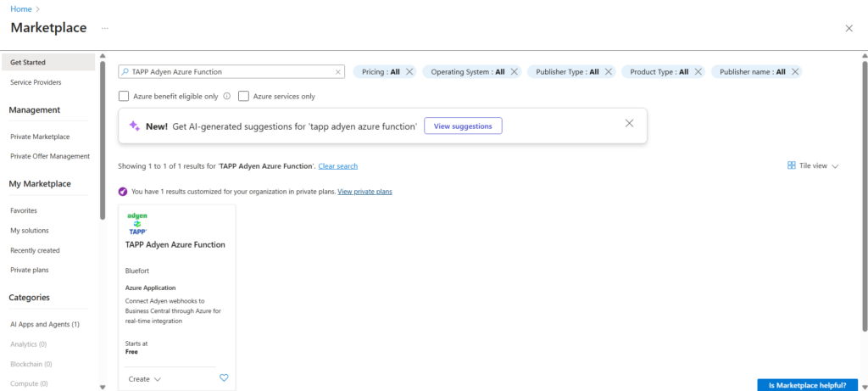Screen dimensions: 868x391
Task: Open the Marketplace ellipsis more options
Action: 105,28
